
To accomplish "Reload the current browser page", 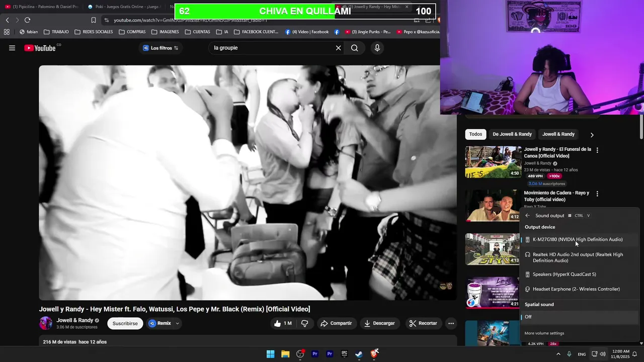I will [x=27, y=20].
